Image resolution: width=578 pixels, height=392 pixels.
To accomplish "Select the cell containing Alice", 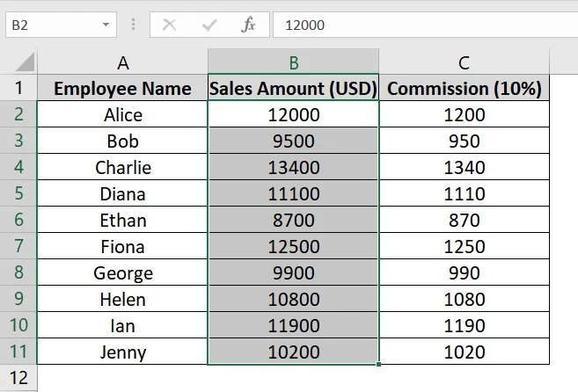I will [x=123, y=114].
